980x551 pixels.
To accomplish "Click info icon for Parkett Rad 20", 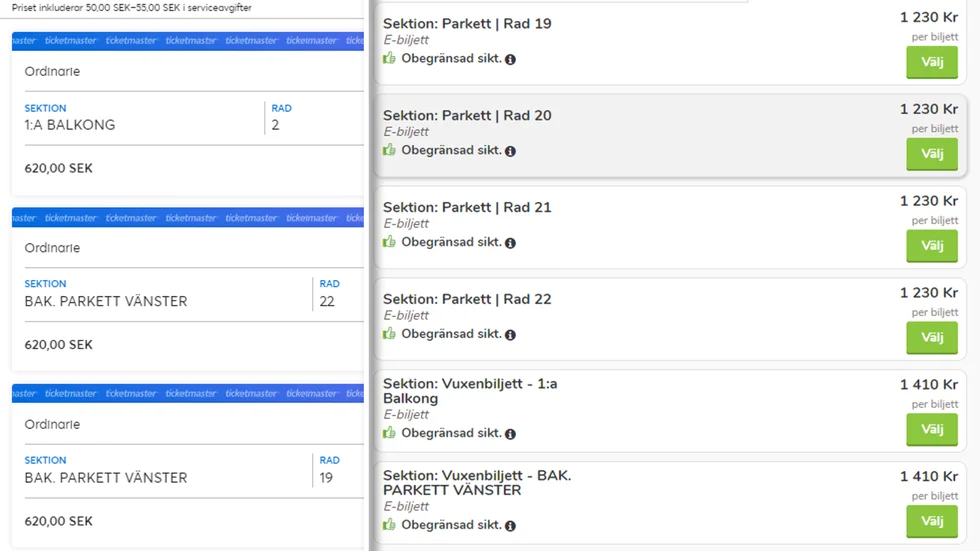I will 511,151.
